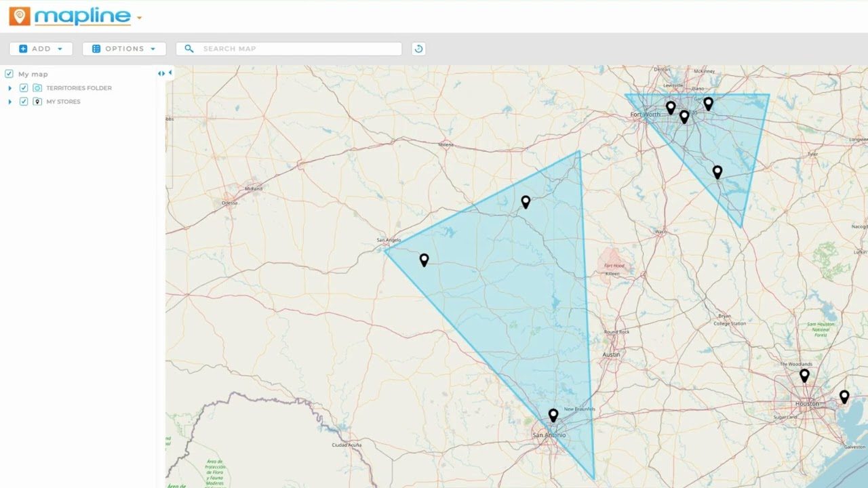Click the Waco city label
Screen dimensions: 868x488
coord(660,232)
